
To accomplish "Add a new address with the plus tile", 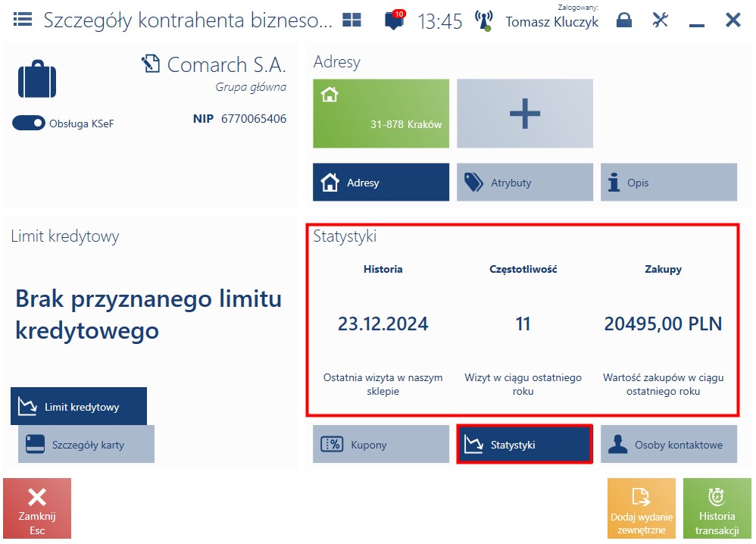I will tap(524, 114).
